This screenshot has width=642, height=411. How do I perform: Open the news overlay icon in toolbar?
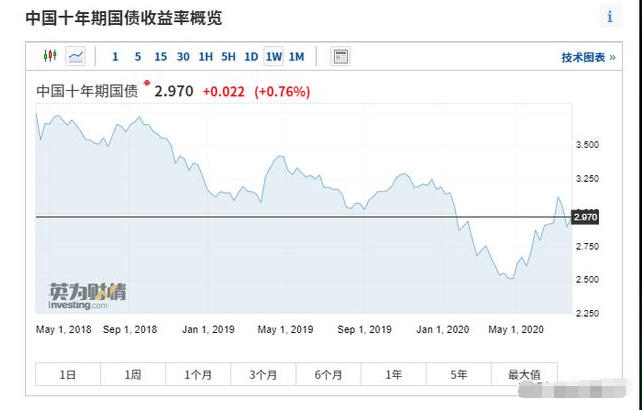[340, 56]
